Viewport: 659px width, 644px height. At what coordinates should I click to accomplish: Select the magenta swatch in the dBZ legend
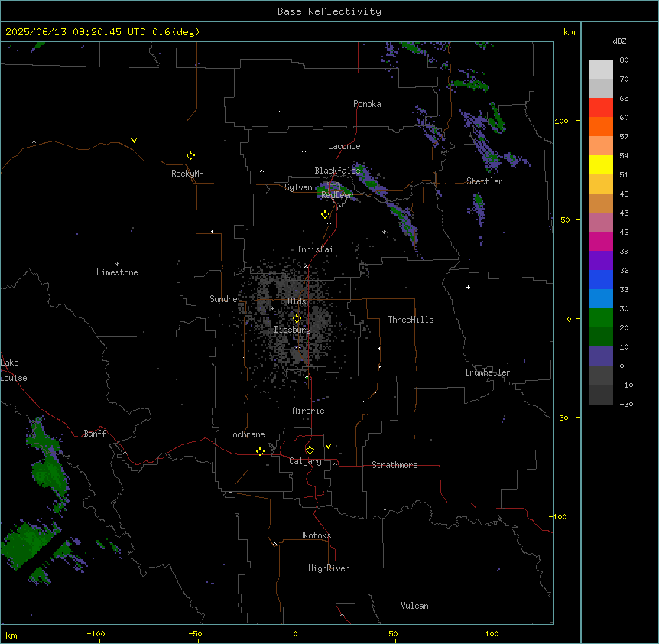click(x=601, y=241)
